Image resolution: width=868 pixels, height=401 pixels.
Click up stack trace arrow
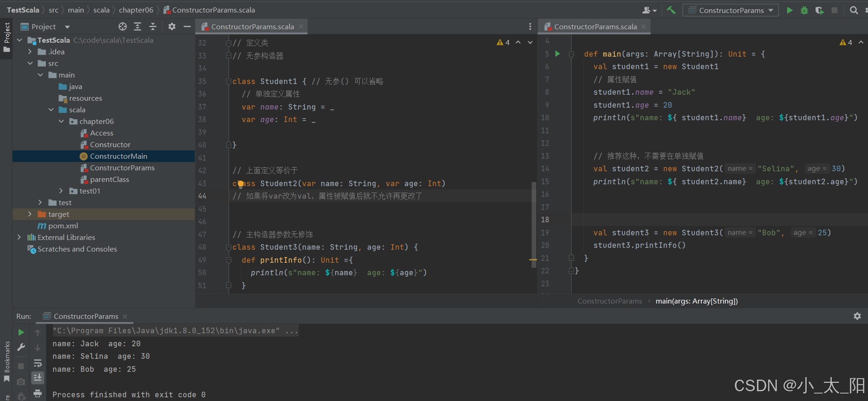pyautogui.click(x=38, y=332)
